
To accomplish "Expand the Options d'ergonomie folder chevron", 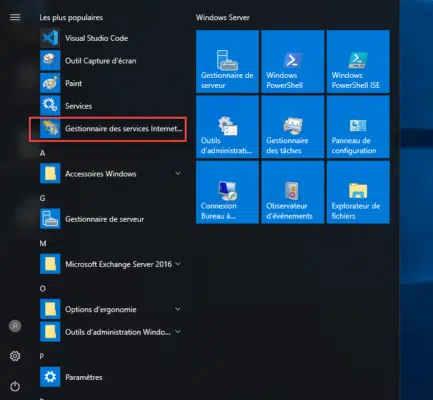I will [178, 309].
